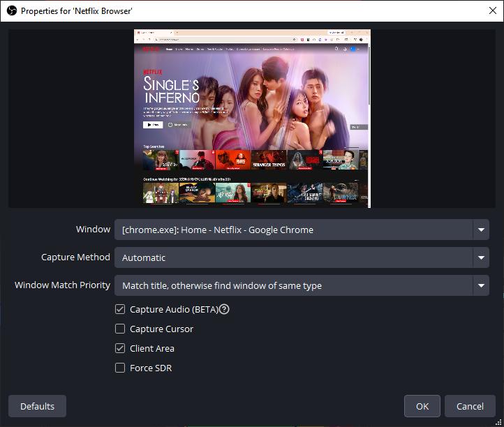Click the Play button in Netflix preview
504x427 pixels.
point(153,125)
